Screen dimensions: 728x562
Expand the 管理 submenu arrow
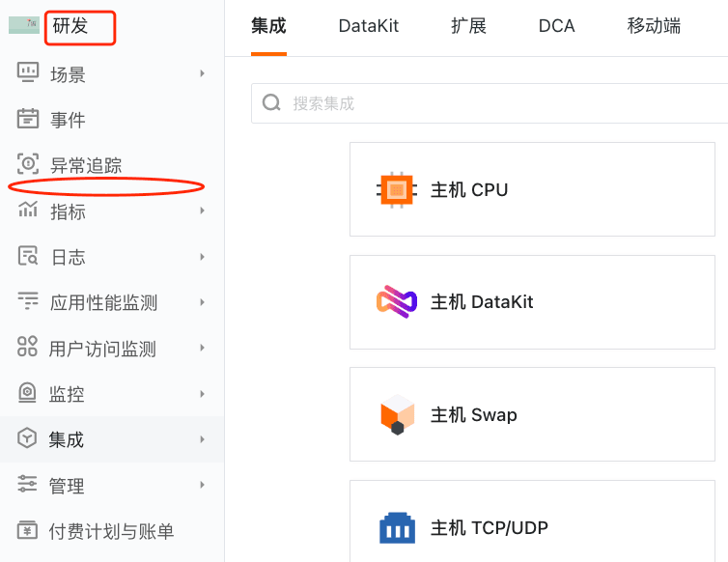click(x=202, y=485)
